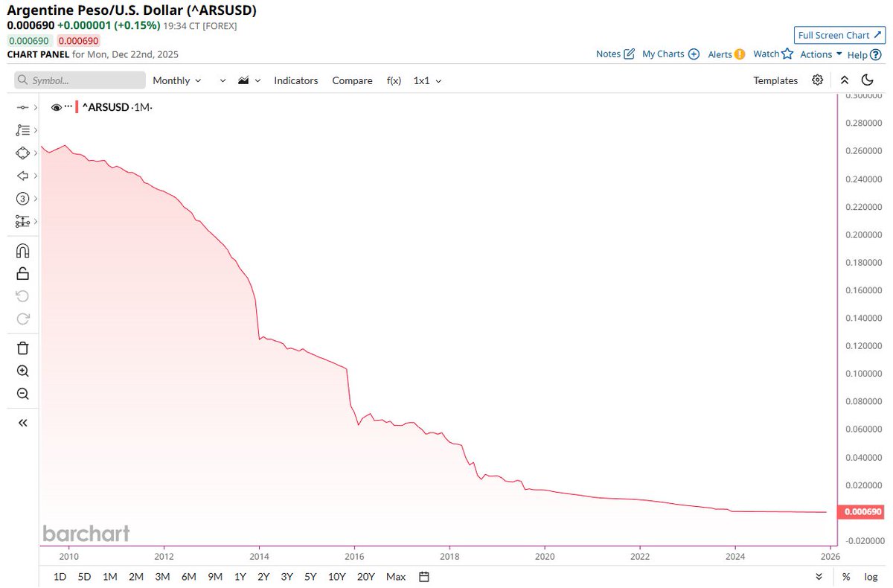Select the 10Y time range
Viewport: 893px width, 588px height.
[x=336, y=576]
